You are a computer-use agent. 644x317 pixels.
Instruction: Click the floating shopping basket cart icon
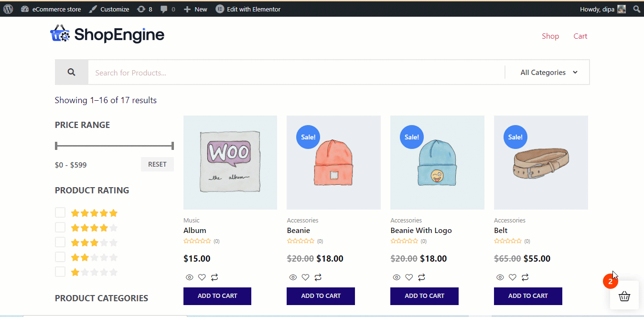pyautogui.click(x=624, y=296)
